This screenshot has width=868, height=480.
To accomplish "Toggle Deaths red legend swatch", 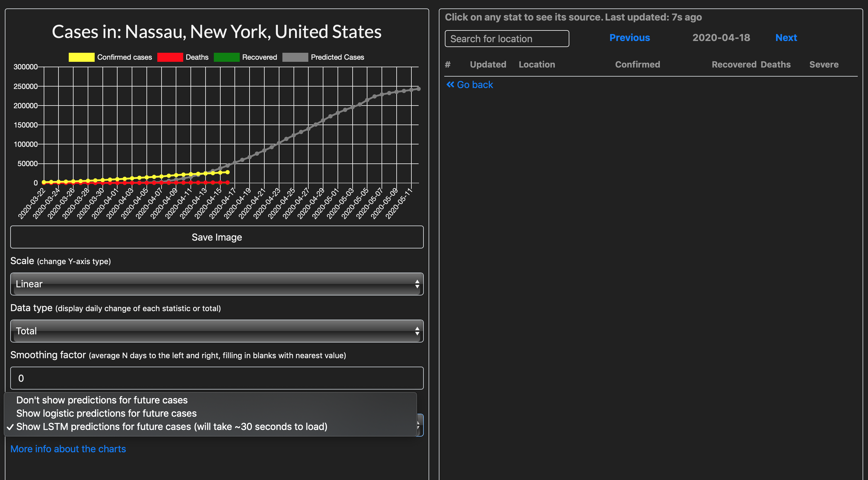I will coord(170,57).
